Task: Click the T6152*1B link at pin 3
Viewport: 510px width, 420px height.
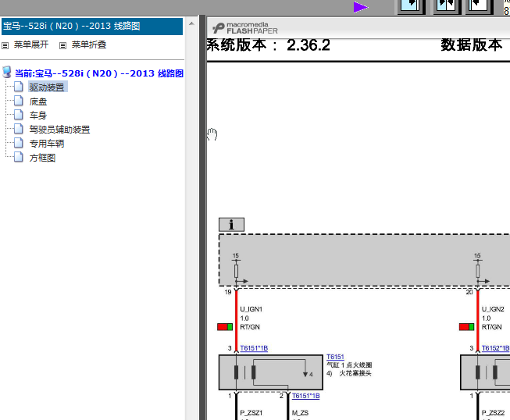Action: (x=495, y=348)
